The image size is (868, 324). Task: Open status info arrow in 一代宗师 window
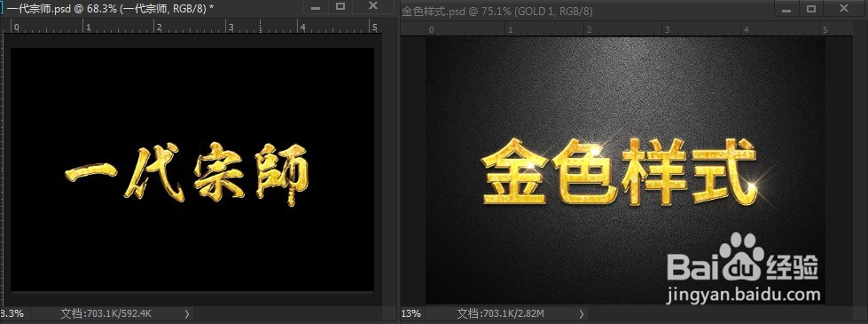pos(186,313)
